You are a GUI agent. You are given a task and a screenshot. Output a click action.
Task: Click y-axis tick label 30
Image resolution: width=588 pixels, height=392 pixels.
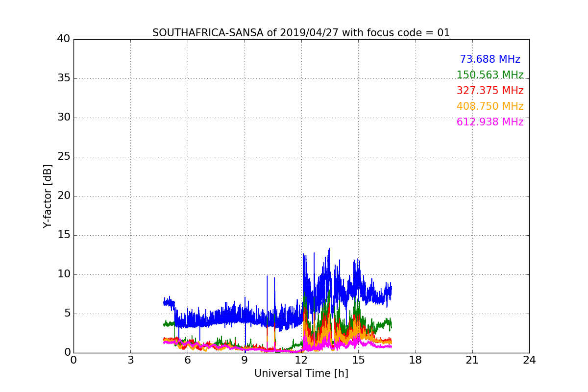click(x=64, y=118)
